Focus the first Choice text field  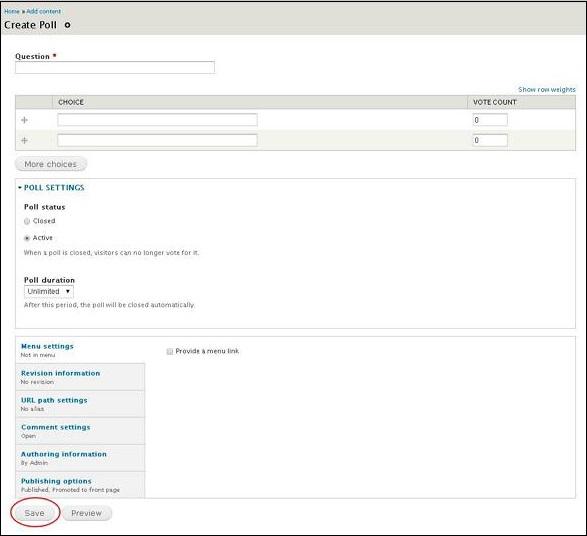pos(157,120)
